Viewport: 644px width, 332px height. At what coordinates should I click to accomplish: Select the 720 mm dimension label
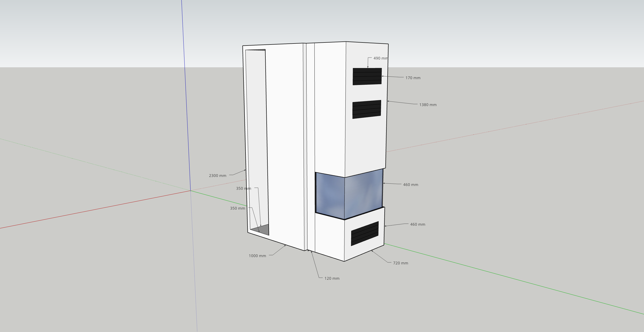[400, 263]
